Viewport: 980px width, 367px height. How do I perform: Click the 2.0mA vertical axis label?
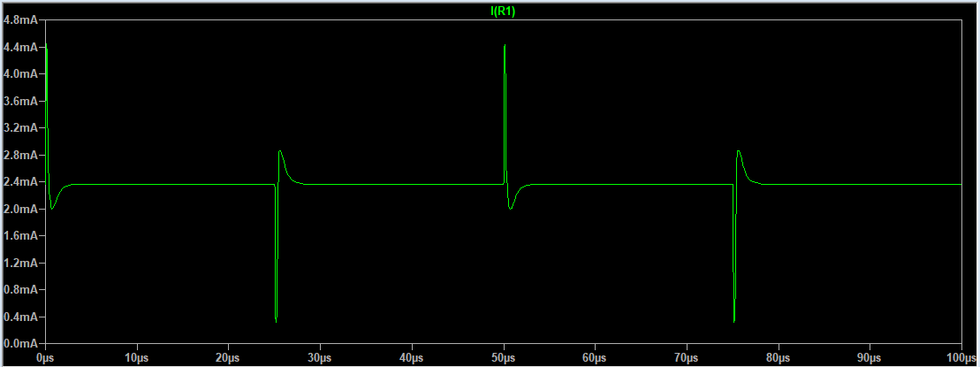(x=20, y=209)
